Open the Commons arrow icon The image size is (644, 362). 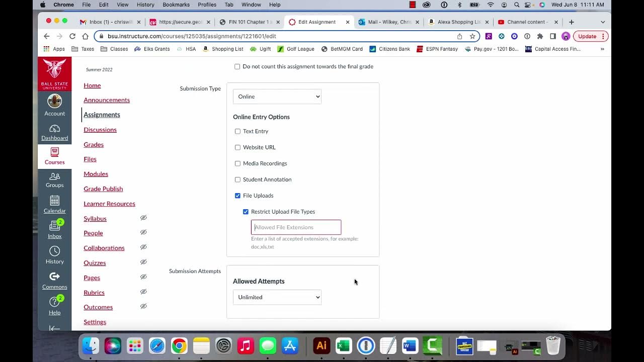pos(54,276)
